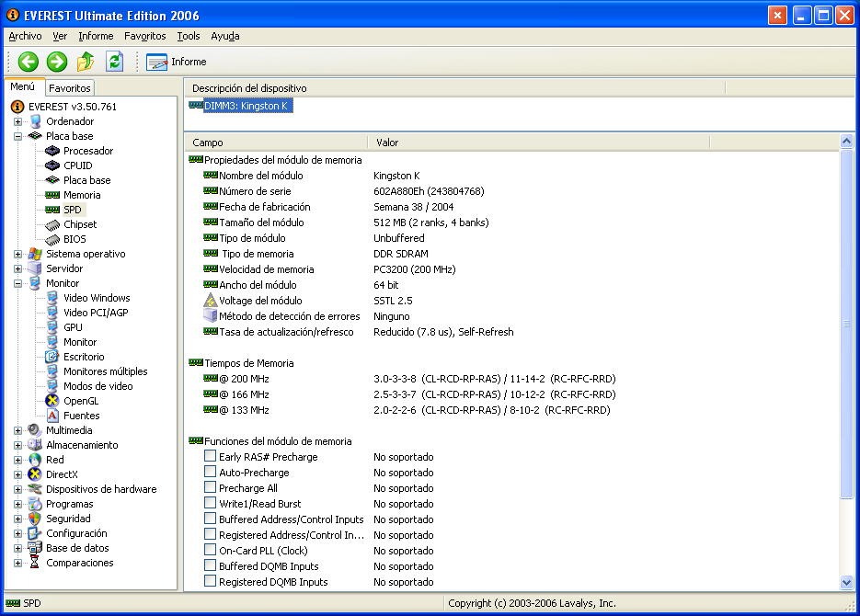Click the Base de datos icon

point(35,548)
